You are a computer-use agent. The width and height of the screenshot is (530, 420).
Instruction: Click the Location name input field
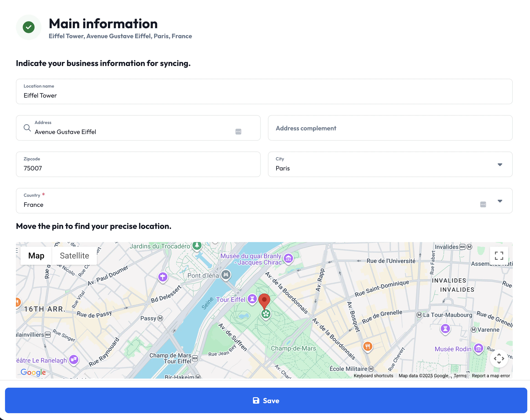[264, 91]
